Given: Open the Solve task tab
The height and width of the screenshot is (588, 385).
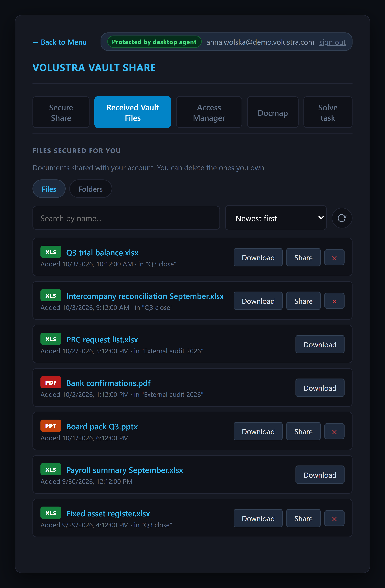Looking at the screenshot, I should [328, 112].
